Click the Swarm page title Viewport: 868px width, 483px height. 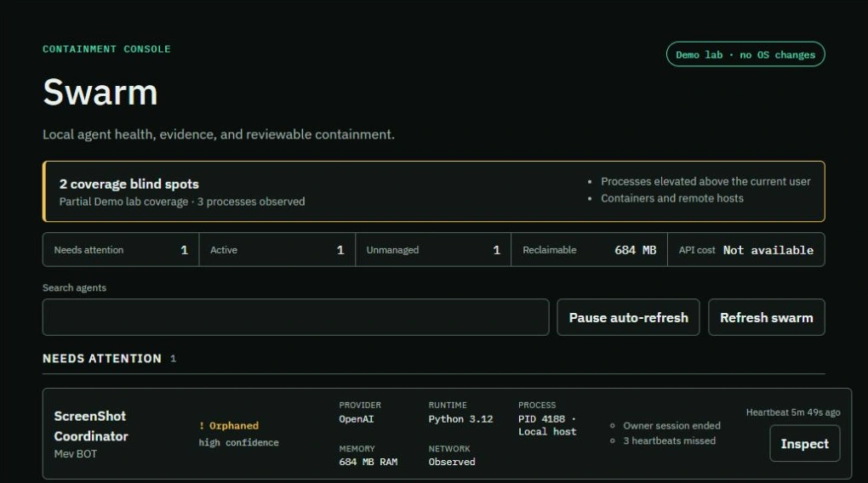(x=100, y=92)
